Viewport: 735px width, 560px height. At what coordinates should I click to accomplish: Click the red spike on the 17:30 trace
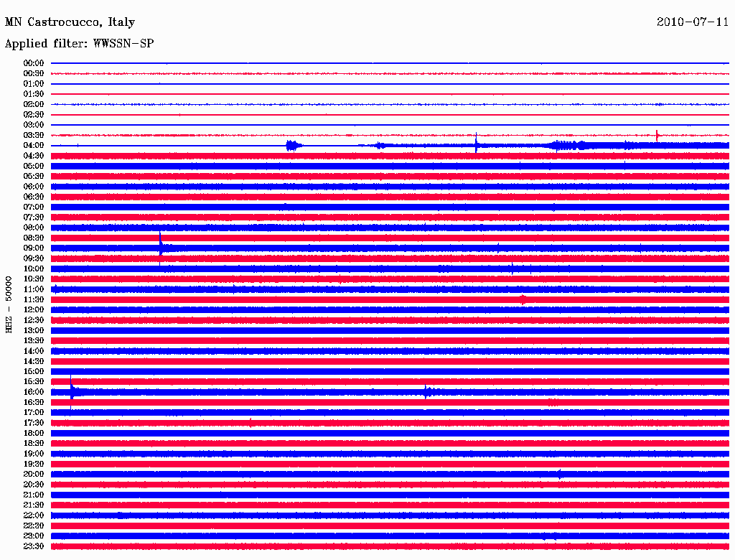(251, 423)
